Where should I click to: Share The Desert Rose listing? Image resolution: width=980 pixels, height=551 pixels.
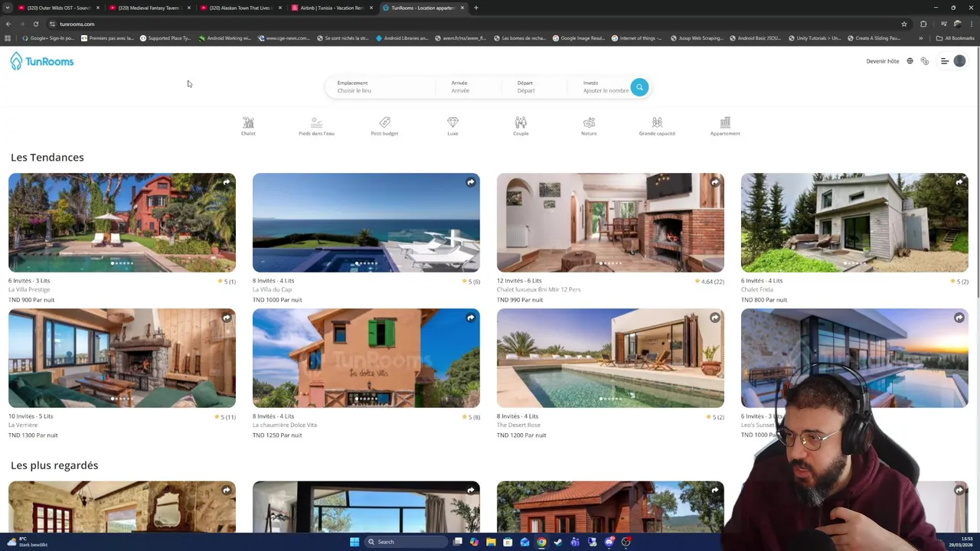pos(715,318)
